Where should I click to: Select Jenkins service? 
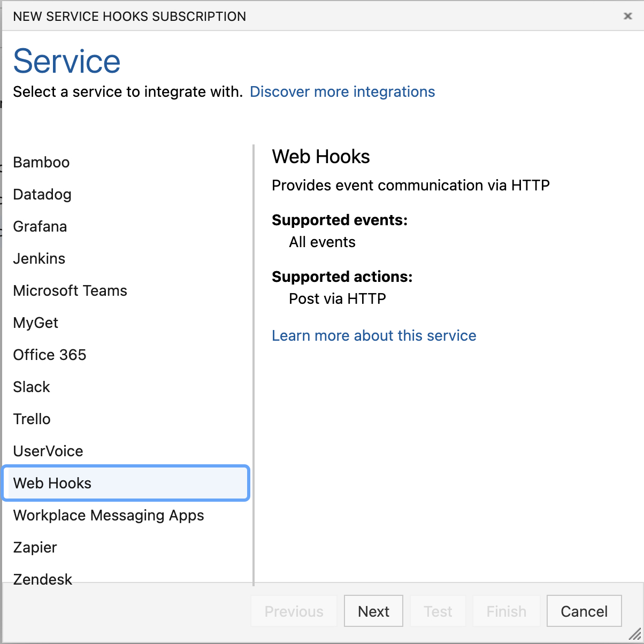pyautogui.click(x=126, y=258)
